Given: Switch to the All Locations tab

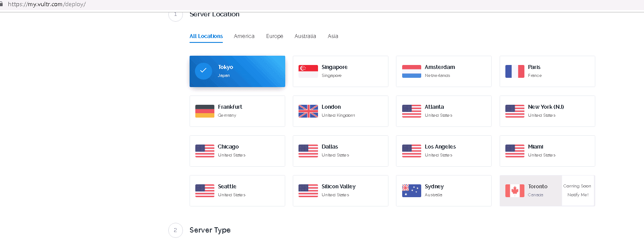Looking at the screenshot, I should pos(206,36).
